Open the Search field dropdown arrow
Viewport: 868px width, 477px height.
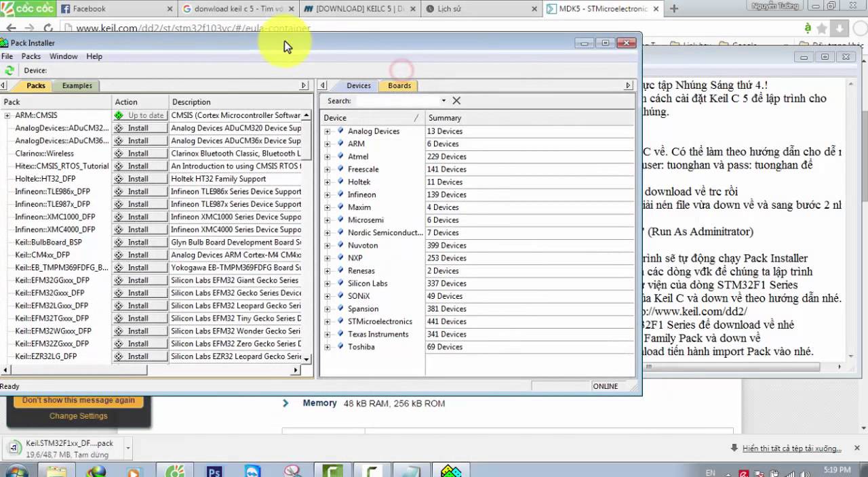443,100
